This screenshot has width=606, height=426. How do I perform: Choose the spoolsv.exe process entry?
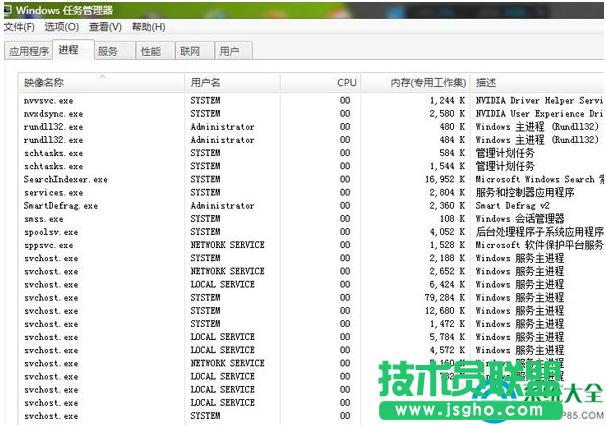pyautogui.click(x=52, y=232)
